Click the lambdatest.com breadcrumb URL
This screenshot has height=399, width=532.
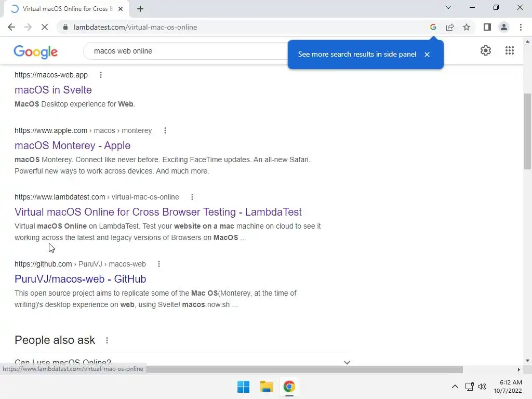click(x=97, y=197)
